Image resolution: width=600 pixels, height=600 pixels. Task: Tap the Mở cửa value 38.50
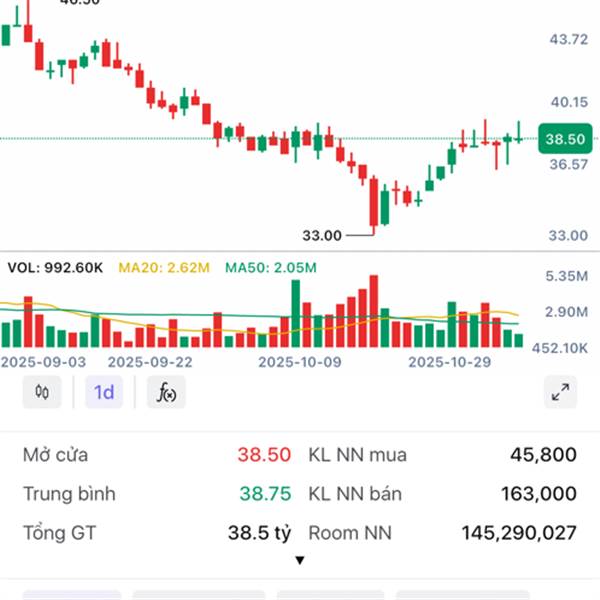(x=264, y=455)
